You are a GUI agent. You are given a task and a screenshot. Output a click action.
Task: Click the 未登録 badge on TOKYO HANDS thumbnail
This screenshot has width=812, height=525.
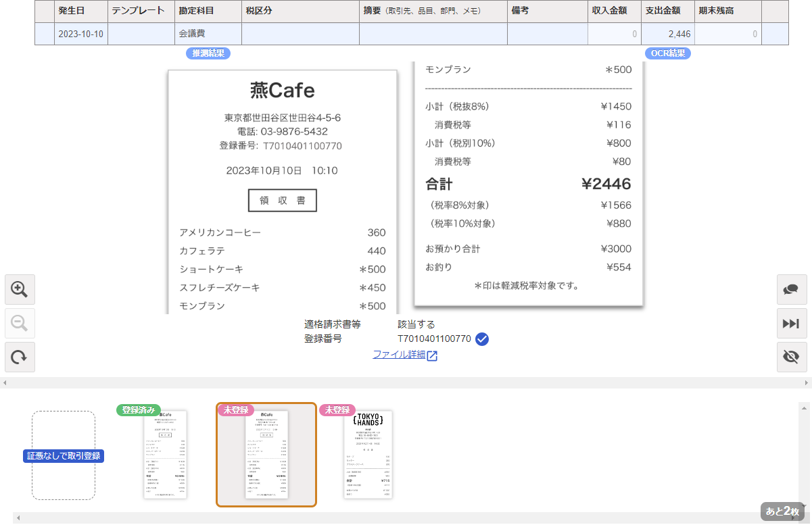click(x=337, y=410)
